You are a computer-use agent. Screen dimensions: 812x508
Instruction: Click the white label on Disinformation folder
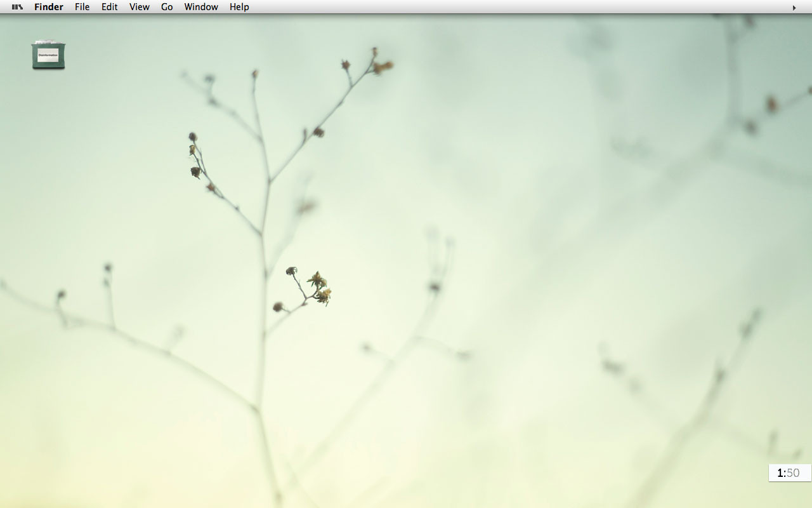pos(48,55)
